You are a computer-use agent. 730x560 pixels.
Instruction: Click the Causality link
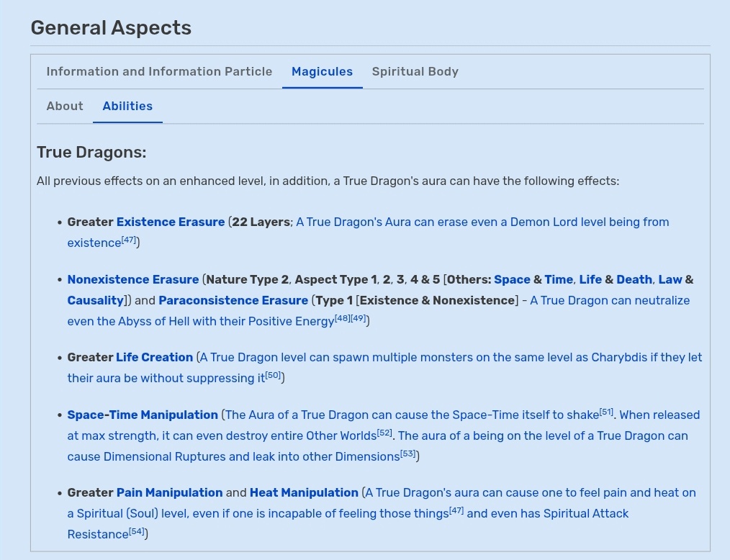(96, 301)
